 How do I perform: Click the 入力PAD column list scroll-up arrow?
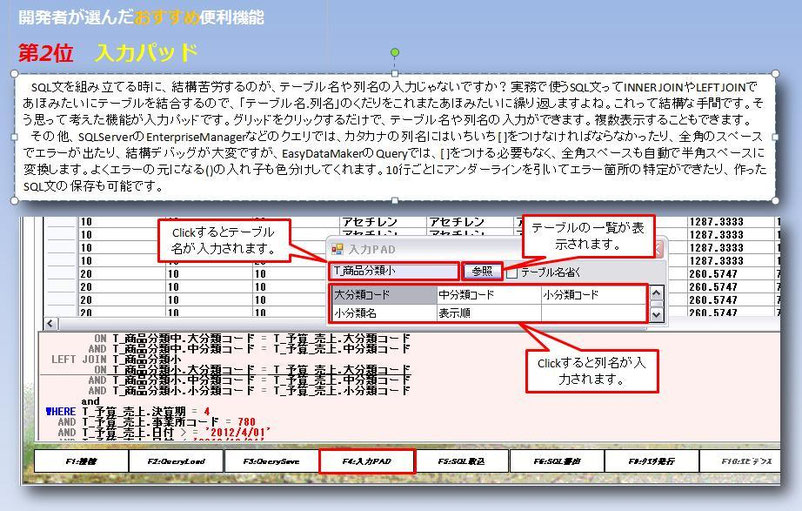tap(656, 293)
